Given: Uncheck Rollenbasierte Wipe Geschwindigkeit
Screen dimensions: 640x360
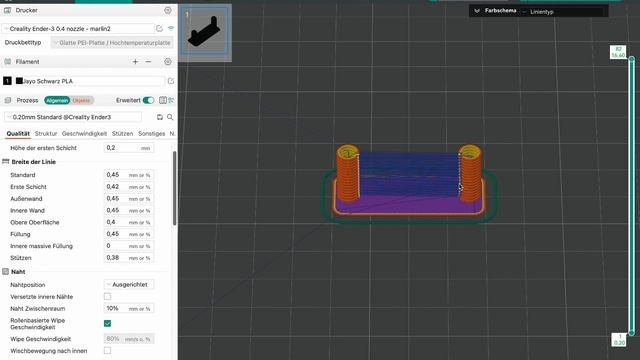Looking at the screenshot, I should coord(107,323).
